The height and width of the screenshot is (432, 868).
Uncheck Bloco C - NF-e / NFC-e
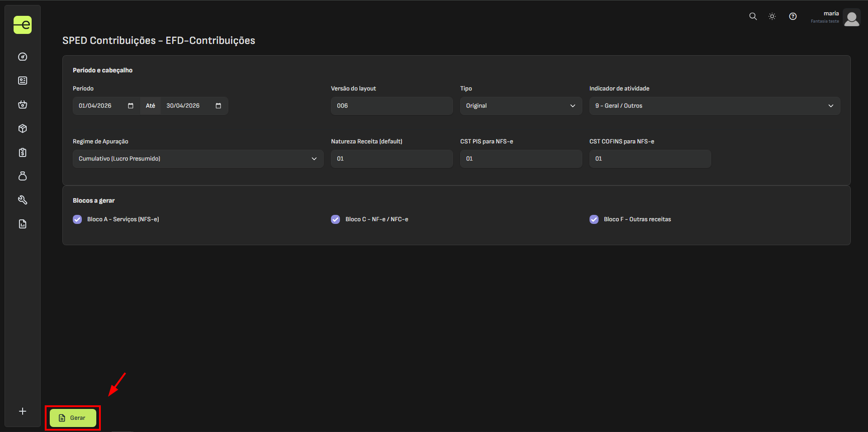(335, 219)
